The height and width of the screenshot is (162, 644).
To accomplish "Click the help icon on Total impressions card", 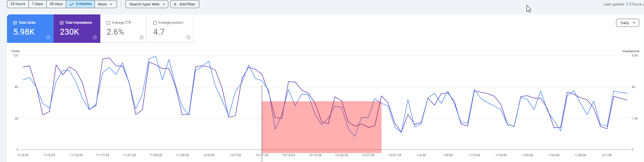I will tap(95, 37).
